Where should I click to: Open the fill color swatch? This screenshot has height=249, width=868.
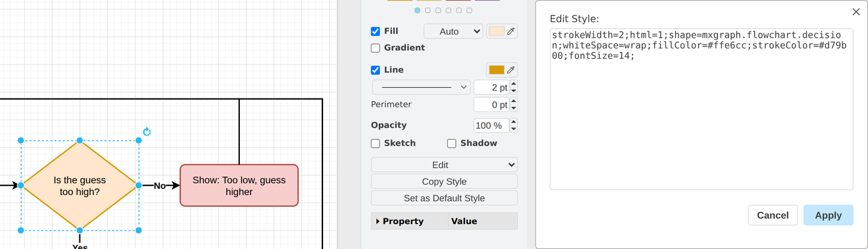point(496,32)
